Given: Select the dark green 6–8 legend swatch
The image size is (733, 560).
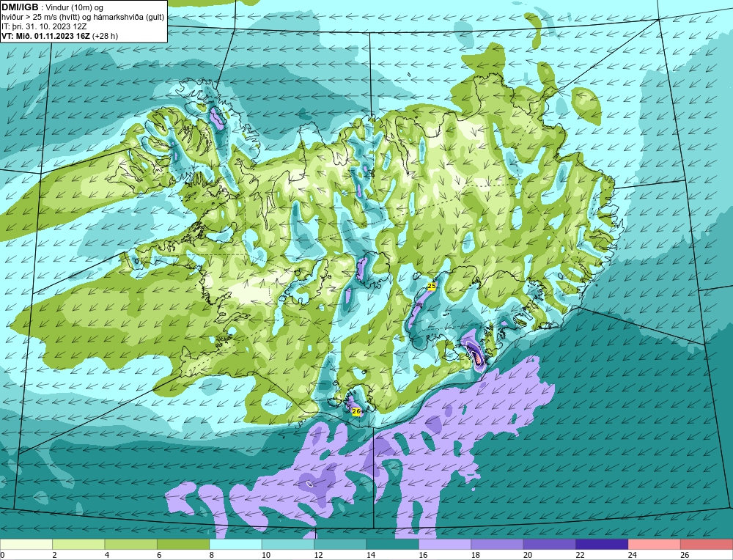Looking at the screenshot, I should tap(183, 544).
